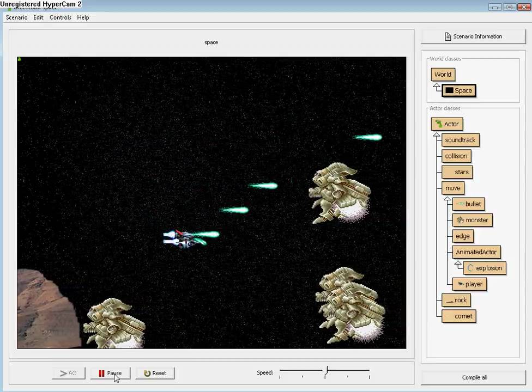532x392 pixels.
Task: Close the Greenfoot window
Action: 523,7
